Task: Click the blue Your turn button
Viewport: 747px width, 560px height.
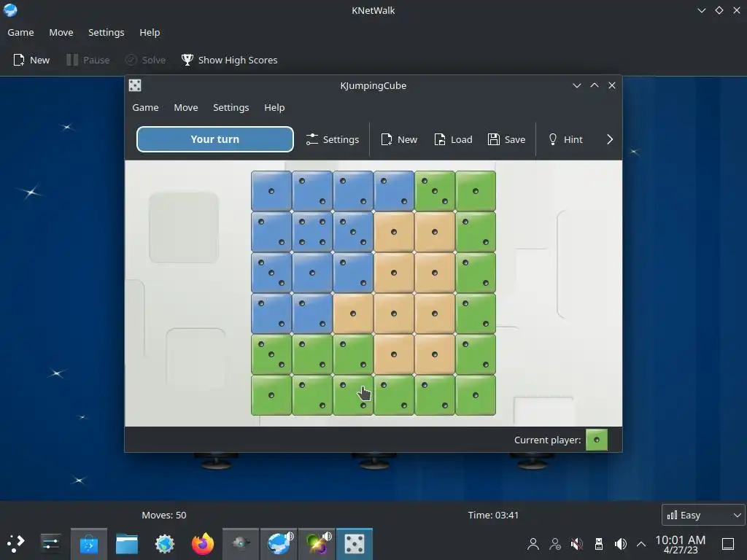Action: pyautogui.click(x=215, y=139)
